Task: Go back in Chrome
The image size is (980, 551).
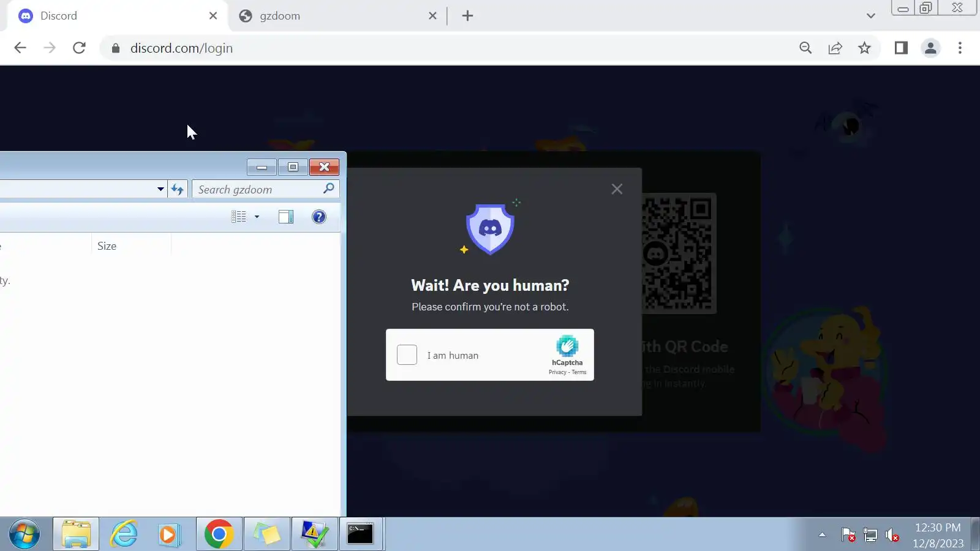Action: click(x=20, y=48)
